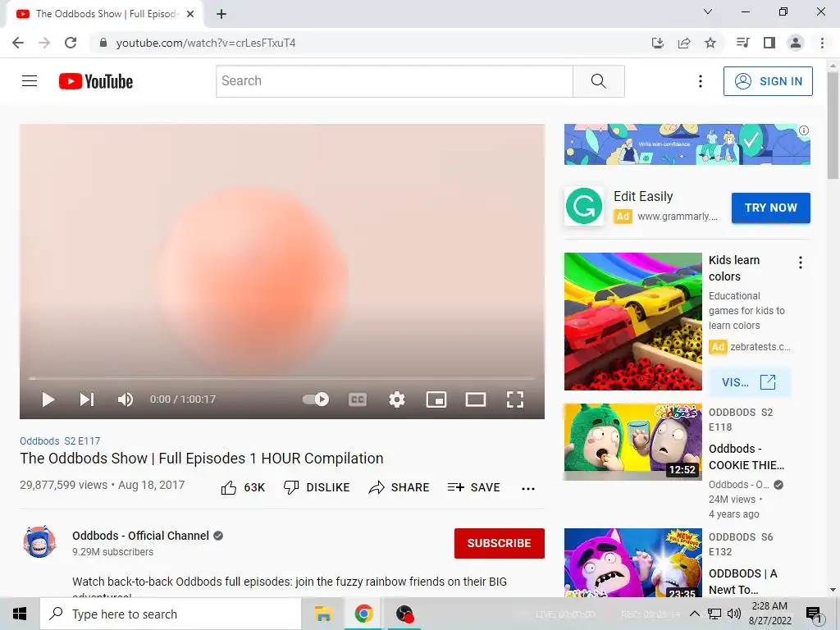Click taskbar Type here to search box
840x630 pixels.
click(x=171, y=614)
